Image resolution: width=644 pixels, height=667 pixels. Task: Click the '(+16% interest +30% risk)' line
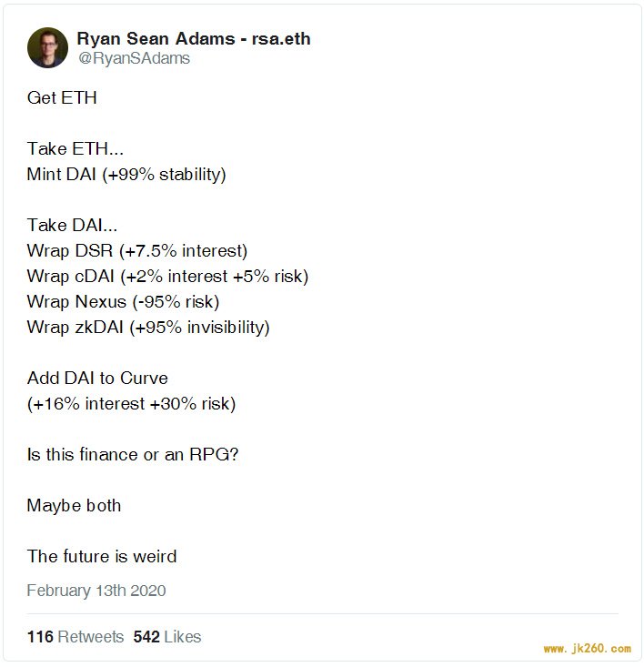(x=131, y=404)
